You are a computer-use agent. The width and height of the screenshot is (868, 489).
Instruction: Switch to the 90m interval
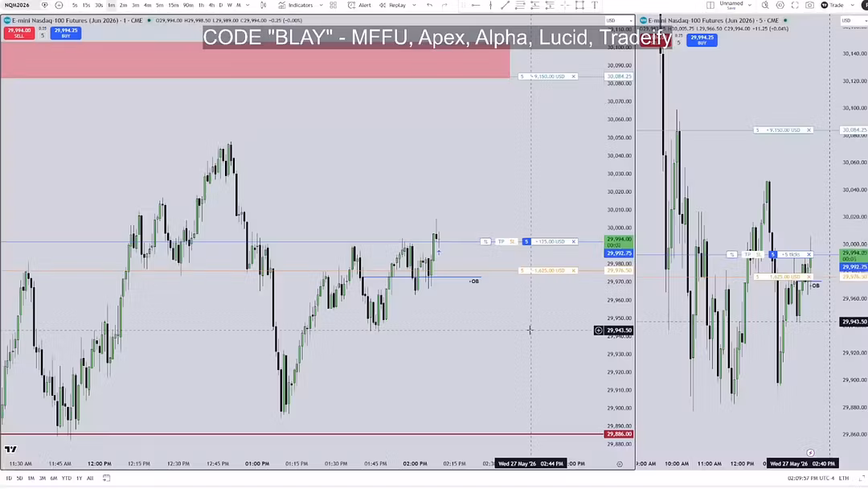pyautogui.click(x=188, y=5)
